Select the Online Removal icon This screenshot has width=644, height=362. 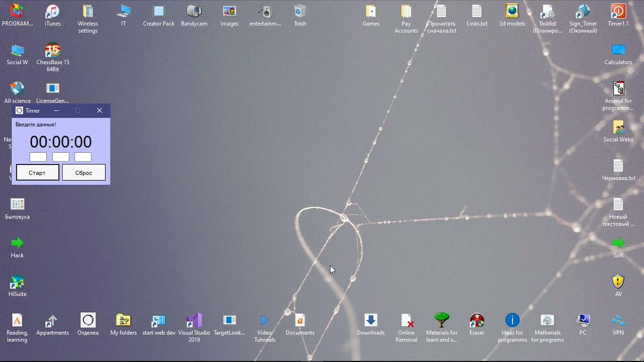(406, 320)
